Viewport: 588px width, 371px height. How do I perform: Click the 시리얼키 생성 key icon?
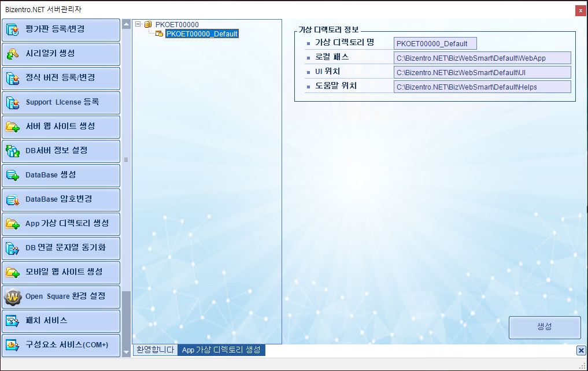click(x=13, y=54)
